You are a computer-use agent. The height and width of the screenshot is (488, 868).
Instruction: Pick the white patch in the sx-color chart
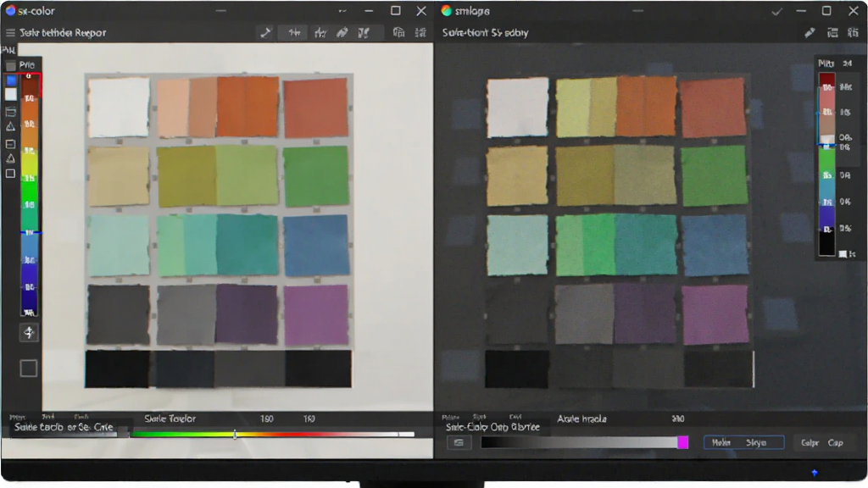(x=119, y=107)
